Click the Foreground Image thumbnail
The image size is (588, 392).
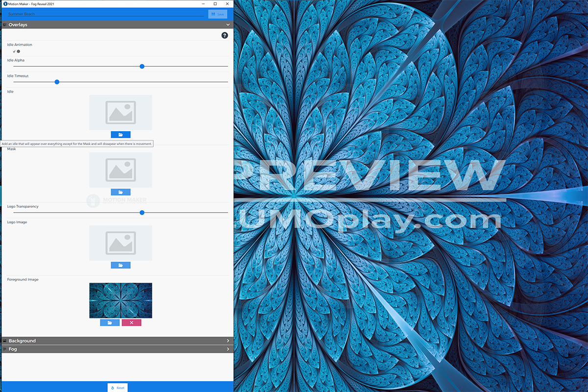(121, 300)
